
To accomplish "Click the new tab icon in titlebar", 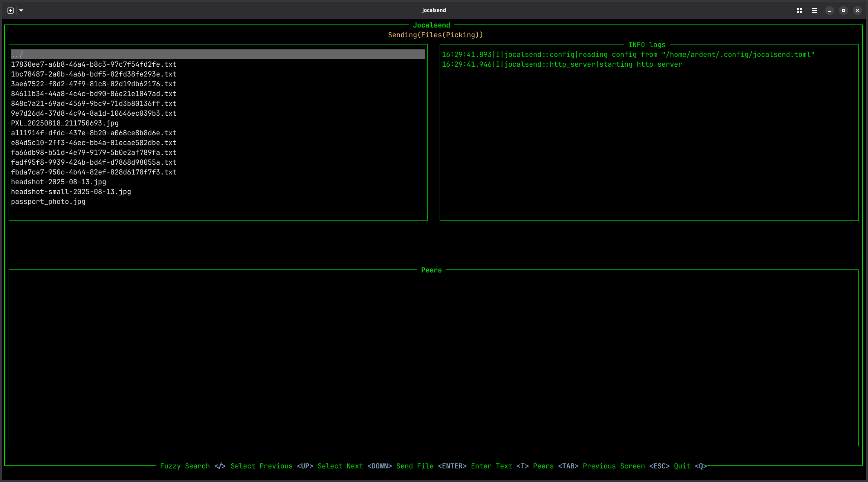I will pyautogui.click(x=11, y=11).
